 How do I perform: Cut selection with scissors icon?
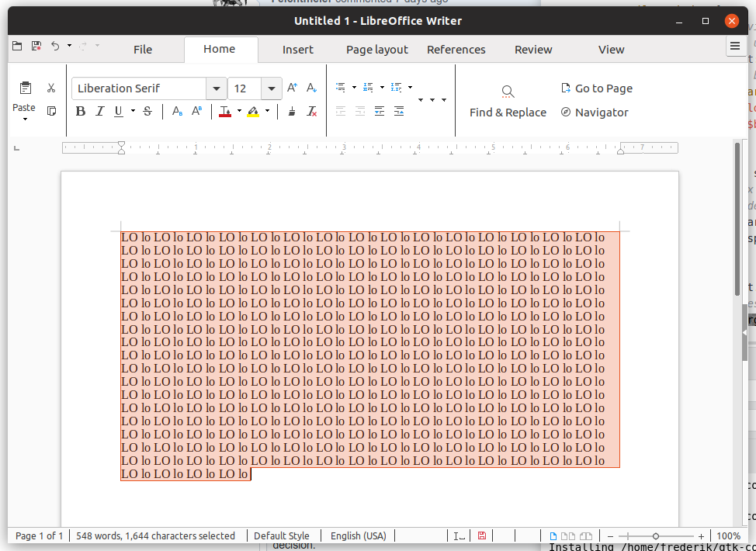51,88
